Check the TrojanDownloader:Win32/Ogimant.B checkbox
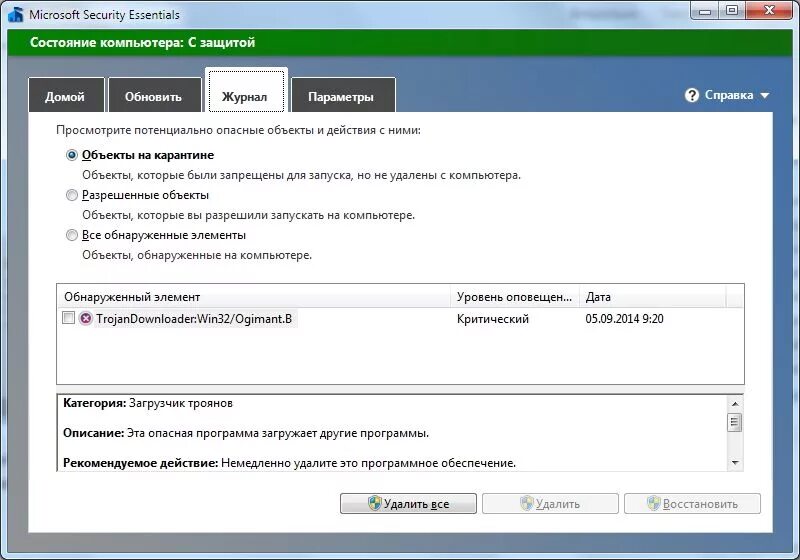 (68, 318)
